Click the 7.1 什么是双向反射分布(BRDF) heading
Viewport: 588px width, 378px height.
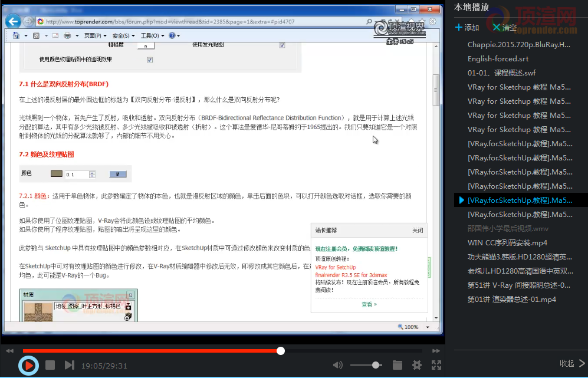pos(64,84)
